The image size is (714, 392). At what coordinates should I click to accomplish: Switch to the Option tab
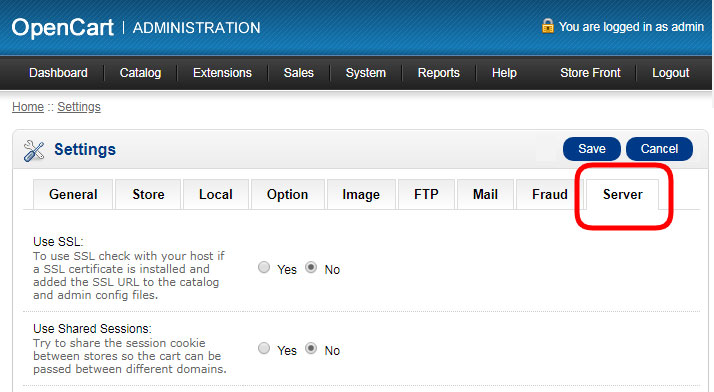[x=287, y=194]
